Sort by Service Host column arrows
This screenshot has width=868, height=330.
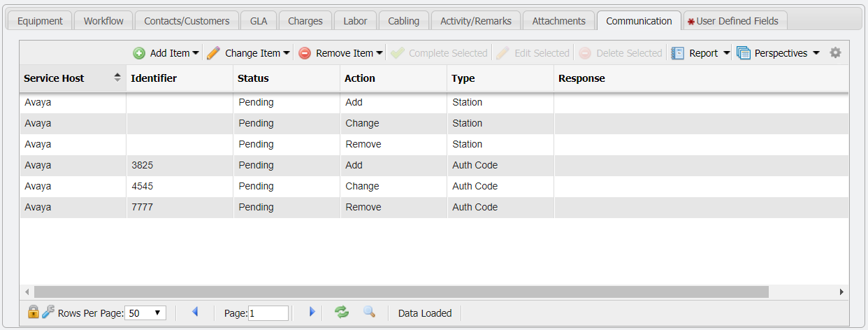pos(117,78)
